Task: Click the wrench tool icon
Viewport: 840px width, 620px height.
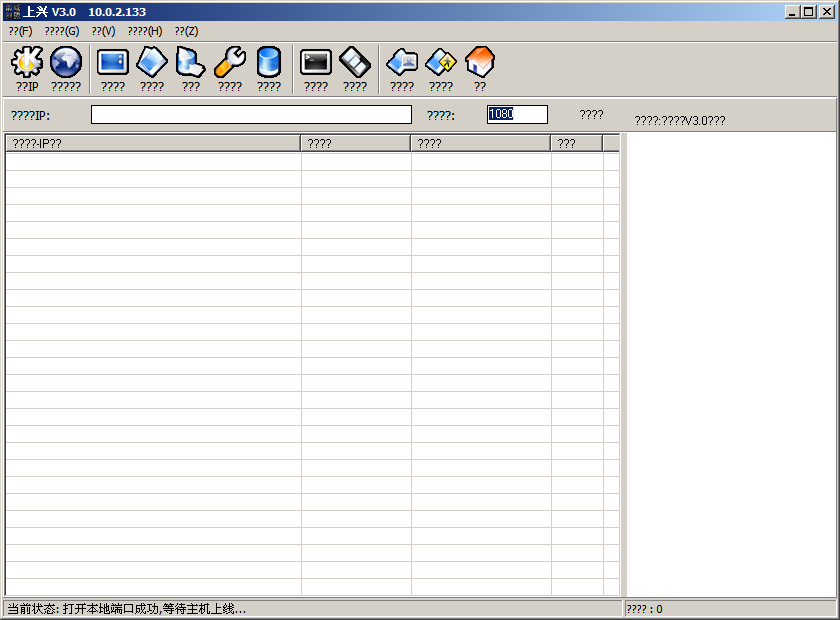Action: [230, 63]
